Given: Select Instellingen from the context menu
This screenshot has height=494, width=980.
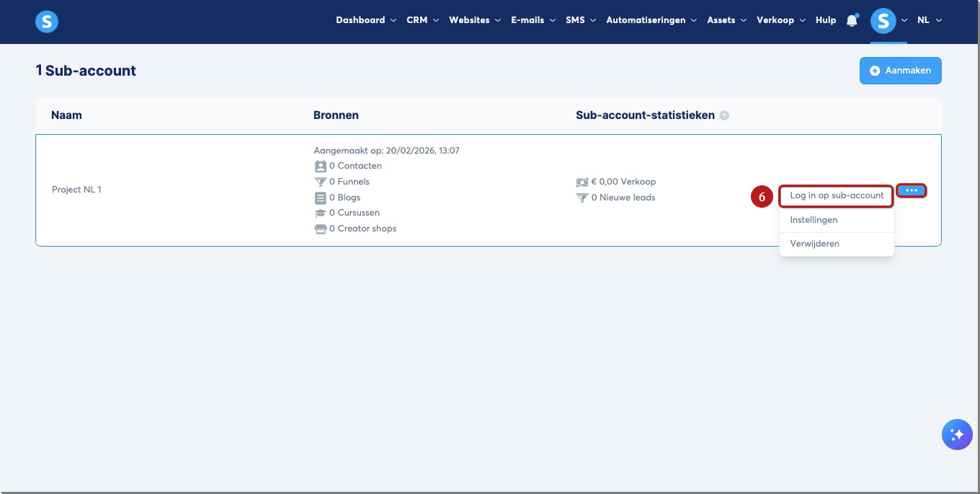Looking at the screenshot, I should tap(837, 220).
